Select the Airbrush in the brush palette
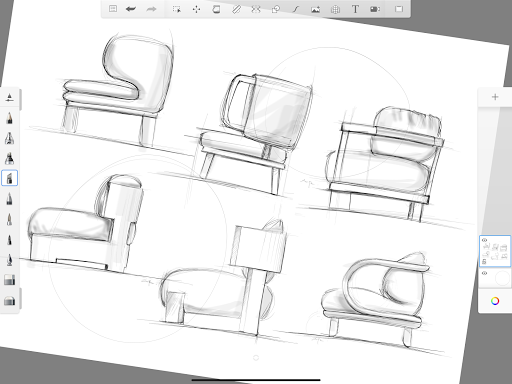 (x=9, y=138)
